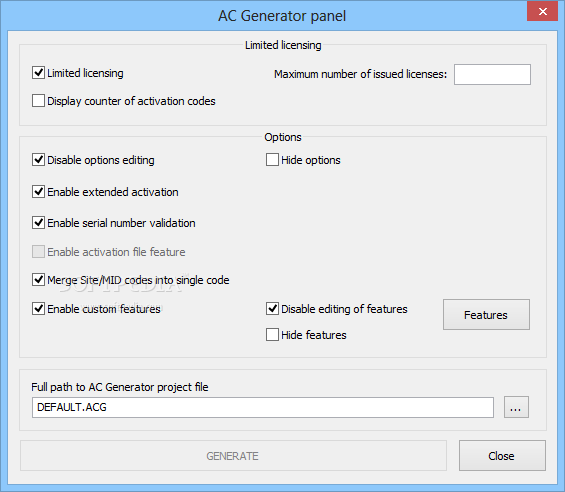This screenshot has width=565, height=492.
Task: Uncheck Enable serial number validation
Action: [38, 223]
